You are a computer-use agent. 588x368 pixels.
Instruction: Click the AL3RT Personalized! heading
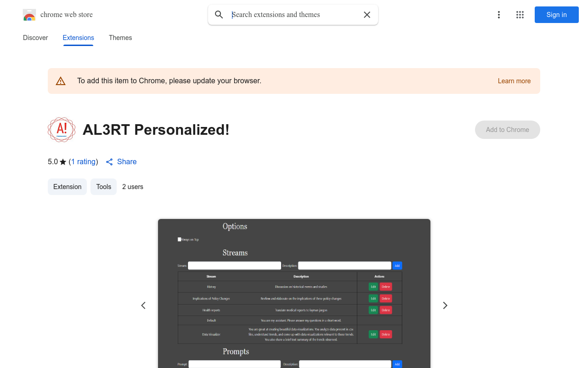point(156,130)
